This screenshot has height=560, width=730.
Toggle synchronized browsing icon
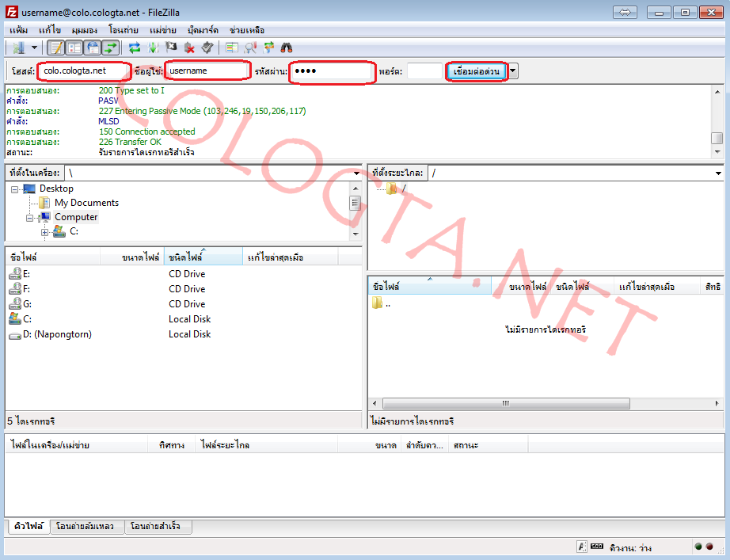[269, 48]
